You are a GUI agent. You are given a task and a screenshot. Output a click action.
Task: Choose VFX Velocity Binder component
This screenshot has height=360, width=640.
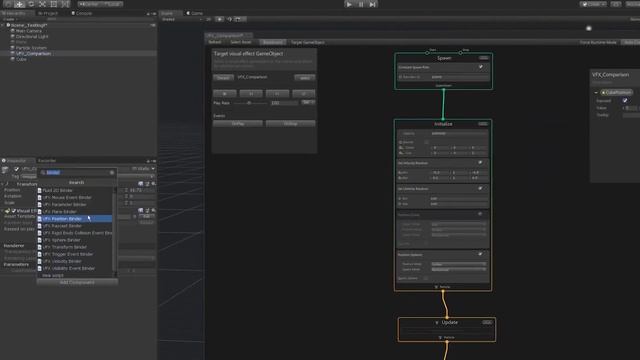[x=74, y=261]
